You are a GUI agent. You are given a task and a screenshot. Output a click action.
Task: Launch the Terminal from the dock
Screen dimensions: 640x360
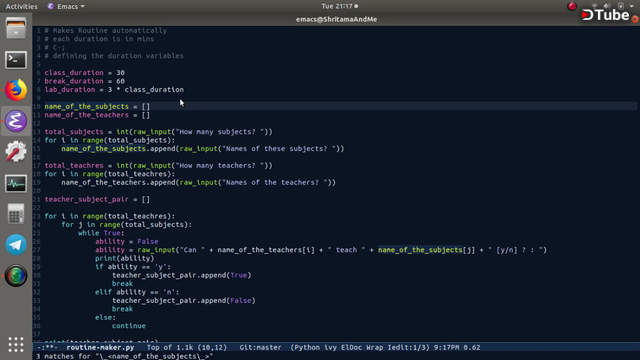click(x=16, y=60)
